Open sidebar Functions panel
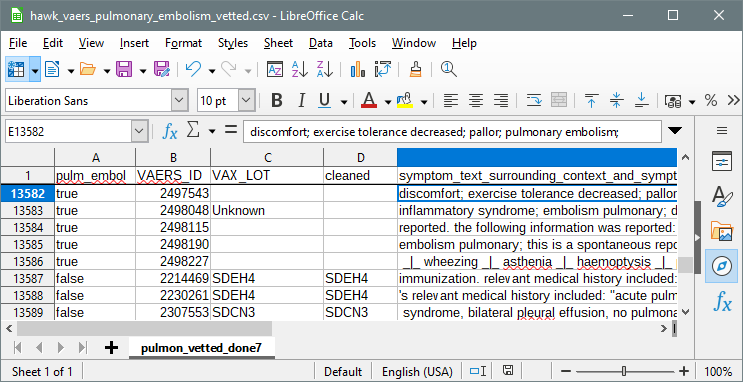 point(722,301)
